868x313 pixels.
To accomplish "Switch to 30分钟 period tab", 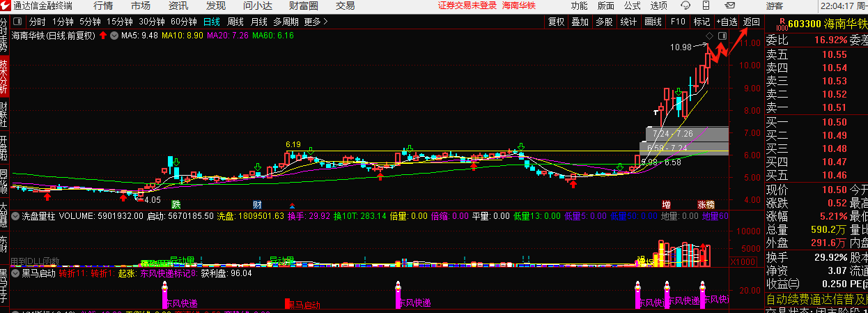I will click(152, 22).
